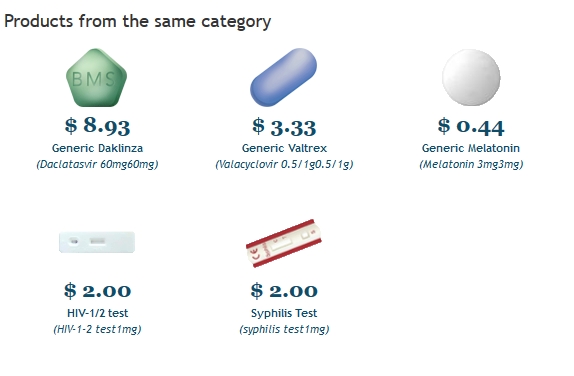Click the $ 0.44 Melatonin price
The width and height of the screenshot is (574, 376).
471,126
